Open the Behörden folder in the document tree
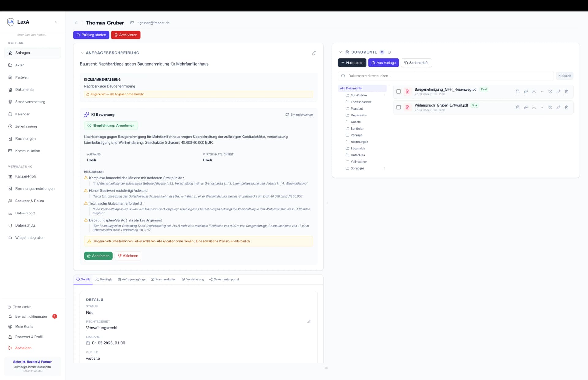 point(357,129)
